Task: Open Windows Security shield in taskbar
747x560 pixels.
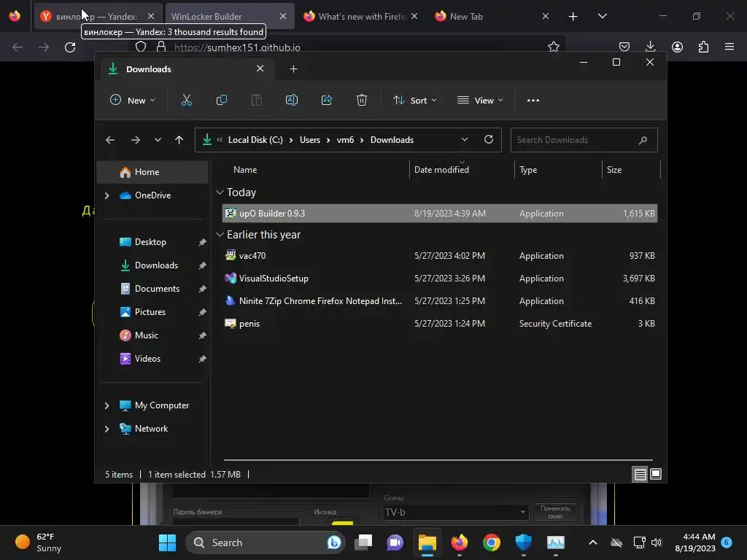Action: (x=523, y=542)
